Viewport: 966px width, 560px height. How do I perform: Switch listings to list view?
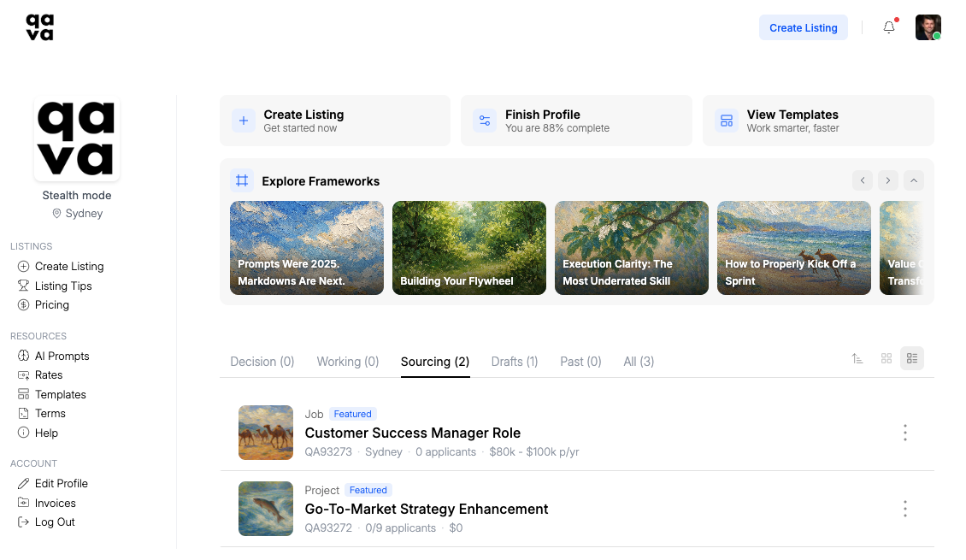click(912, 359)
